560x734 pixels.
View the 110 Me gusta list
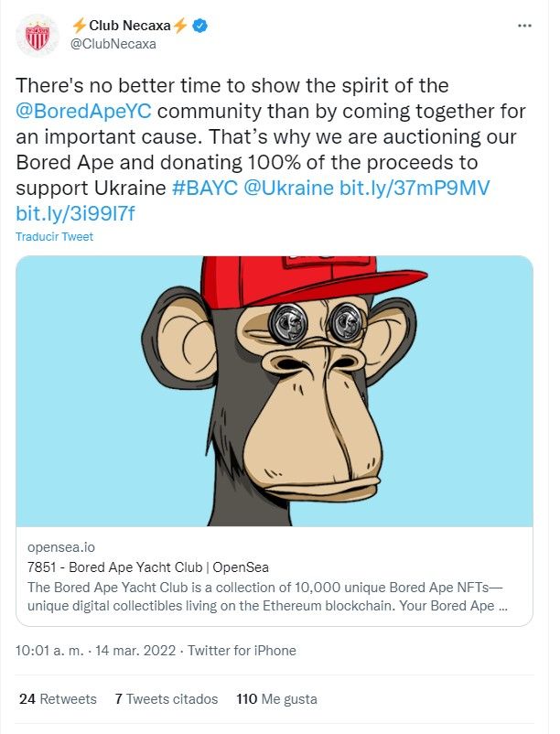[x=277, y=699]
